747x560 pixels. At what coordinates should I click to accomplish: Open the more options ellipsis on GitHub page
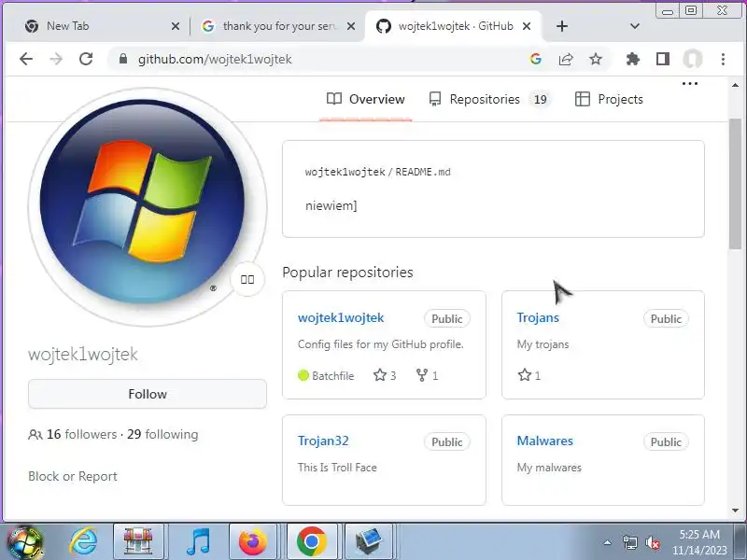coord(690,84)
